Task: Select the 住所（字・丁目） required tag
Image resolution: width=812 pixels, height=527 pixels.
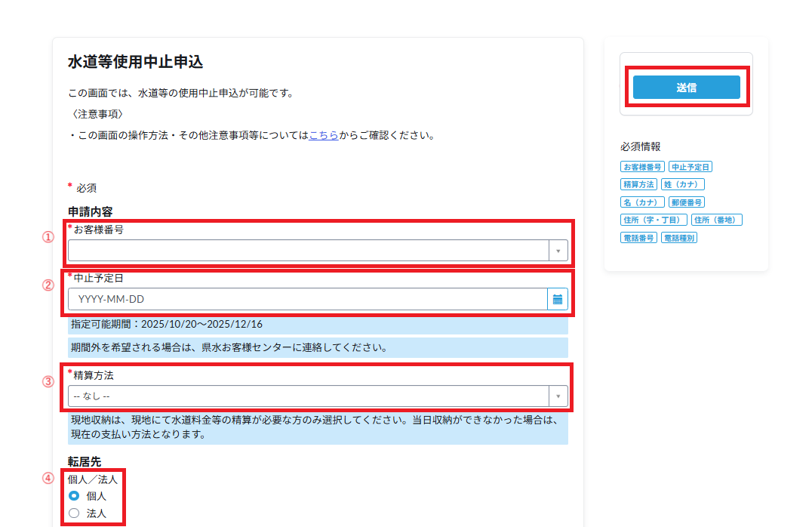Action: (x=654, y=220)
